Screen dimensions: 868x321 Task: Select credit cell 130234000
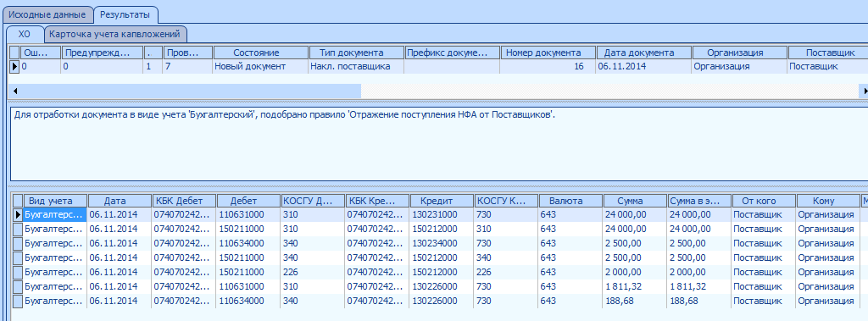coord(442,243)
